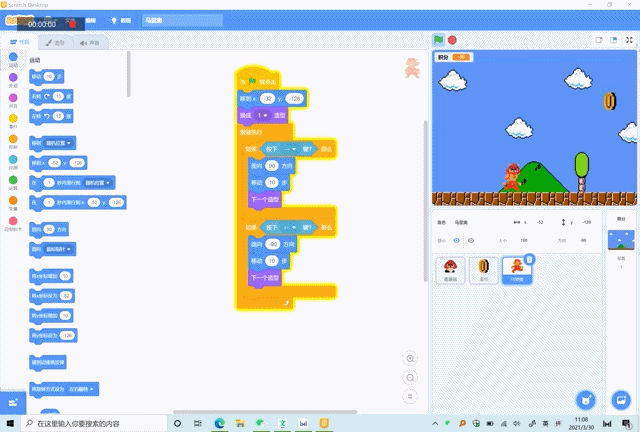
Task: Select the gold coin sprite thumbnail
Action: click(x=484, y=270)
